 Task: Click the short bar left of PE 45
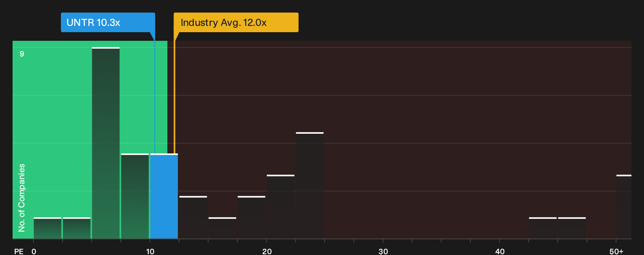(x=543, y=228)
